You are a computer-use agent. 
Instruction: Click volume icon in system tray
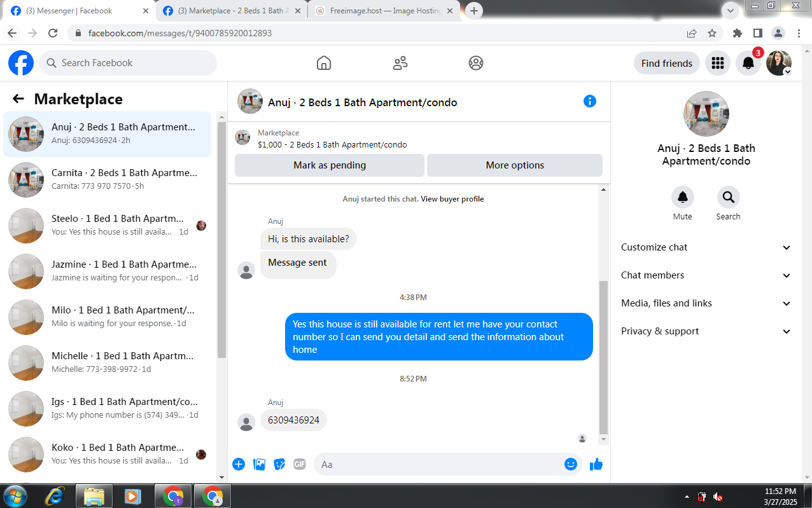pos(718,497)
